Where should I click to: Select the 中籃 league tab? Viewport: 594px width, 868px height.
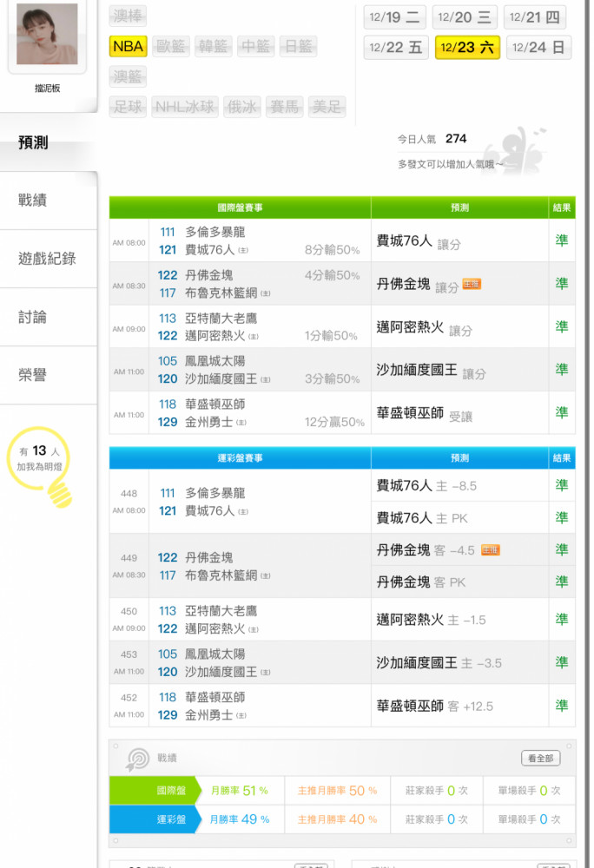(256, 47)
